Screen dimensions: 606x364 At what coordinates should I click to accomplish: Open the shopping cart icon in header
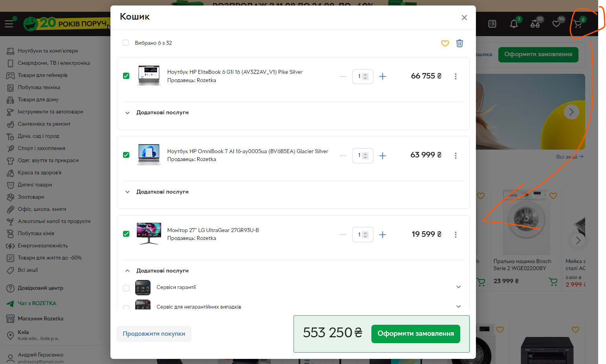(578, 24)
